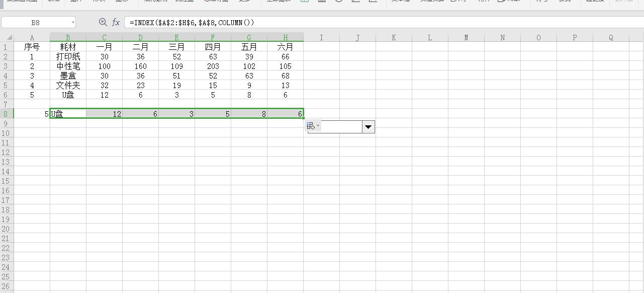Select column K header
Screen dimensions: 644x293
394,38
